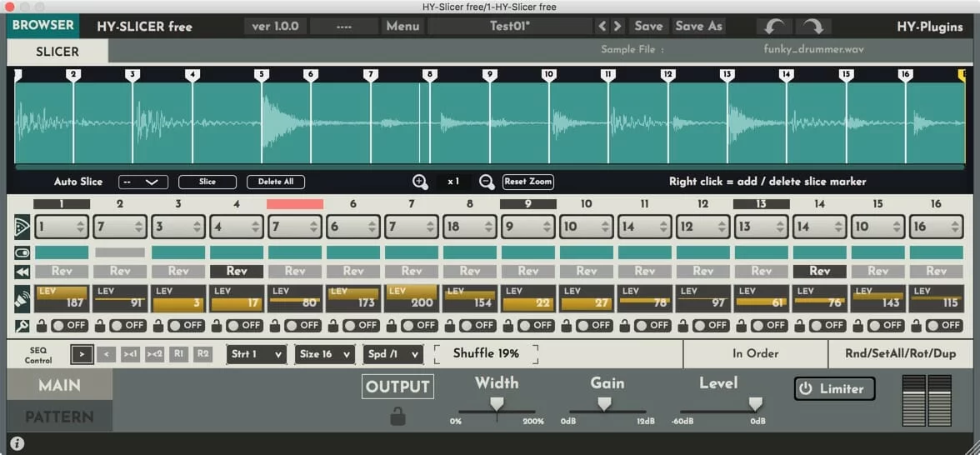Enable Rev on step 4

point(237,271)
